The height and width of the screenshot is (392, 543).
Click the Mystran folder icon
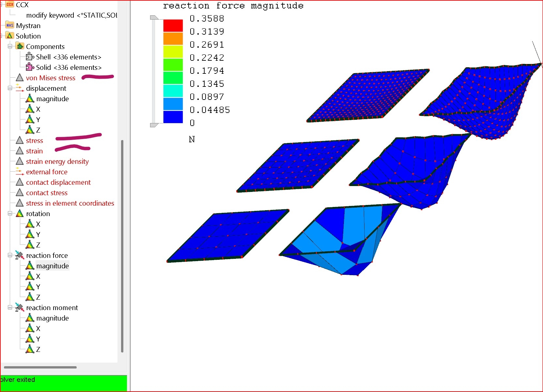point(10,25)
